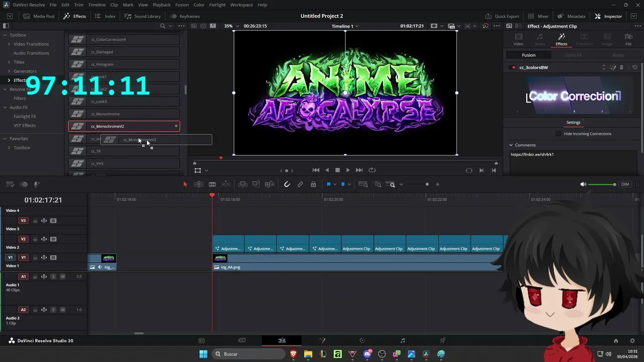Open the Workspace menu
This screenshot has width=644, height=362.
[242, 5]
